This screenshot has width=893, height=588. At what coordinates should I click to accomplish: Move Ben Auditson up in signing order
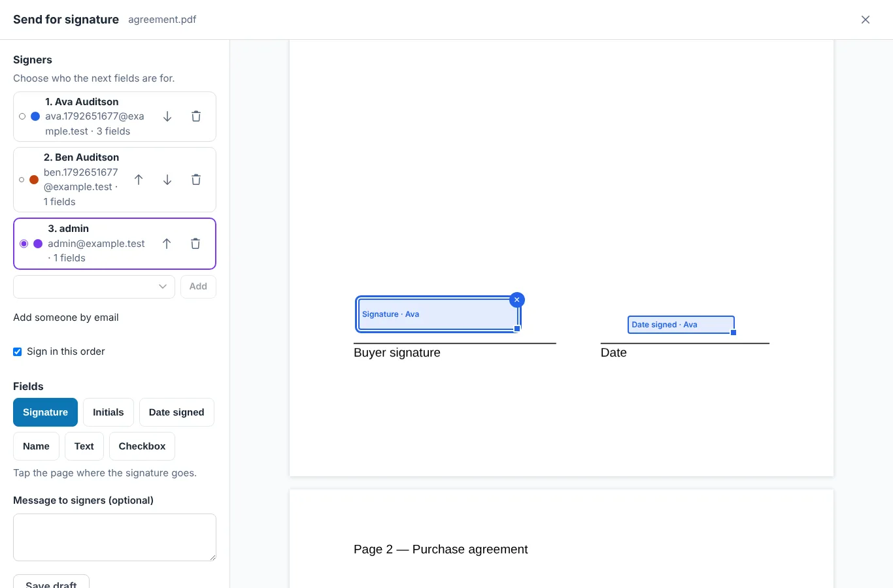click(139, 180)
